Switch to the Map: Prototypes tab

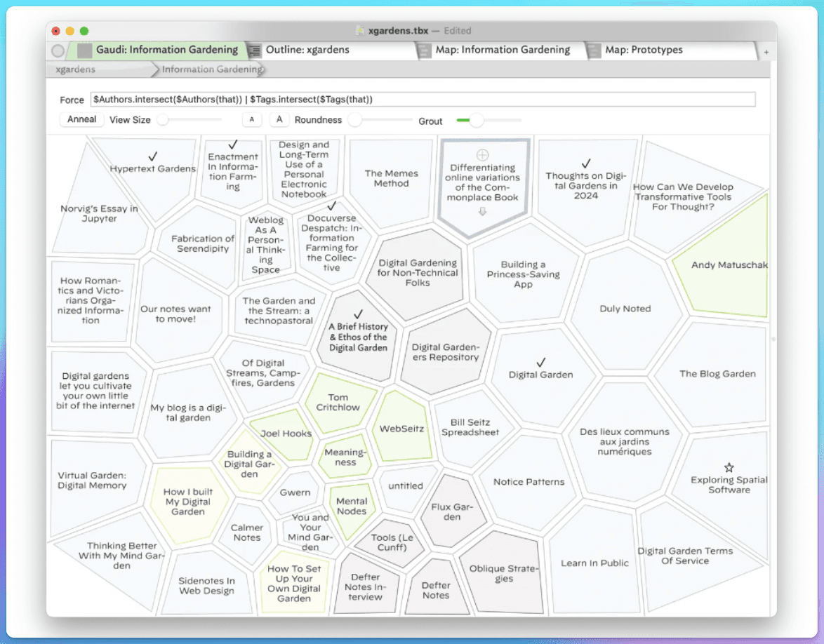pos(670,51)
